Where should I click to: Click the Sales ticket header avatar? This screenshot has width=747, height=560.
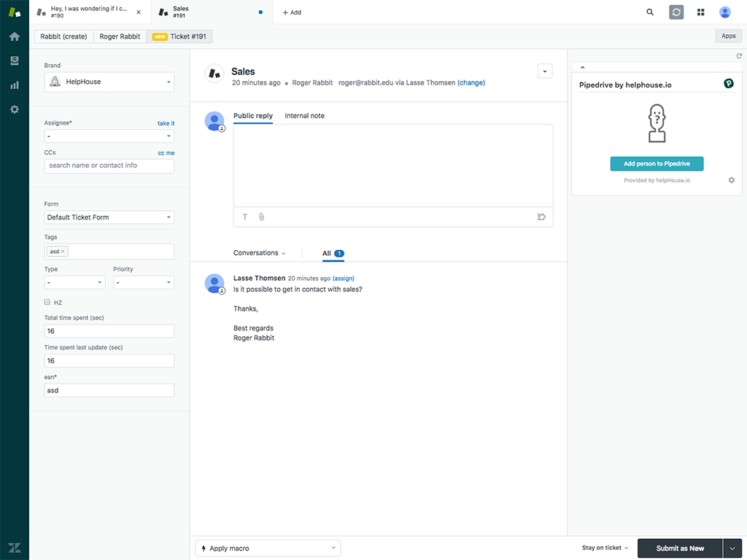point(214,74)
